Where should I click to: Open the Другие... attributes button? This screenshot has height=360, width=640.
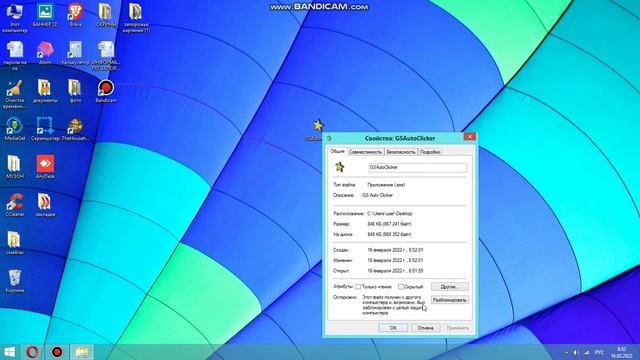point(449,287)
